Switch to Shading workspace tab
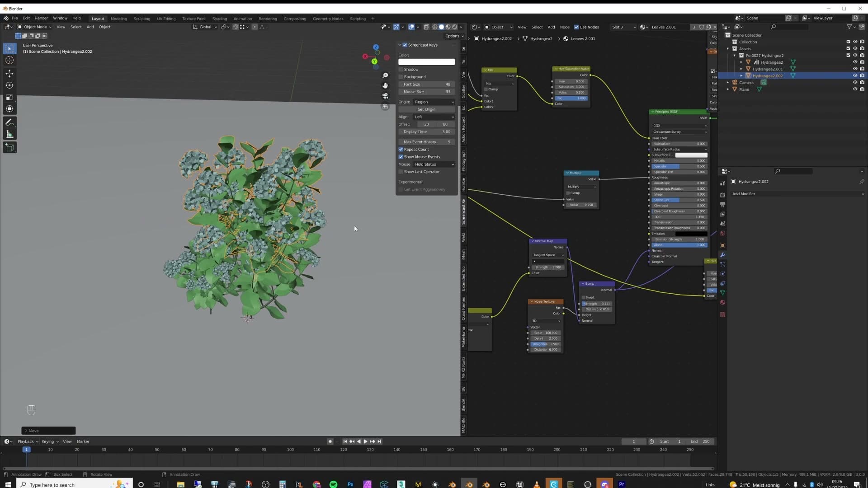This screenshot has height=488, width=868. click(x=219, y=19)
